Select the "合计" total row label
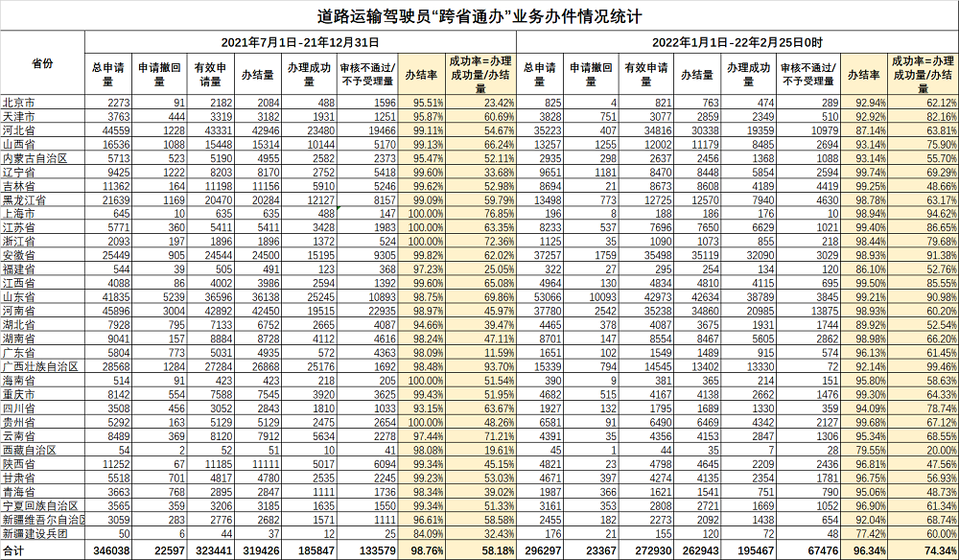 42,550
